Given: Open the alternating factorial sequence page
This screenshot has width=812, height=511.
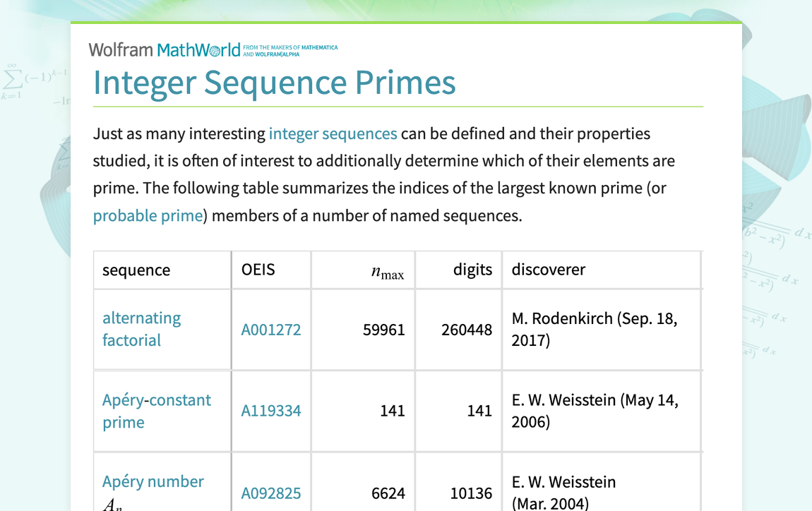Looking at the screenshot, I should 142,329.
